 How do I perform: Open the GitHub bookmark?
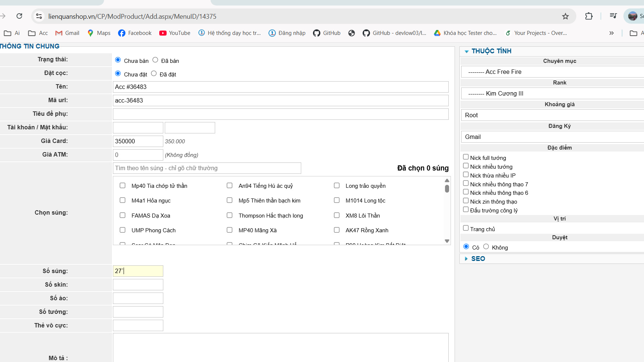(327, 33)
